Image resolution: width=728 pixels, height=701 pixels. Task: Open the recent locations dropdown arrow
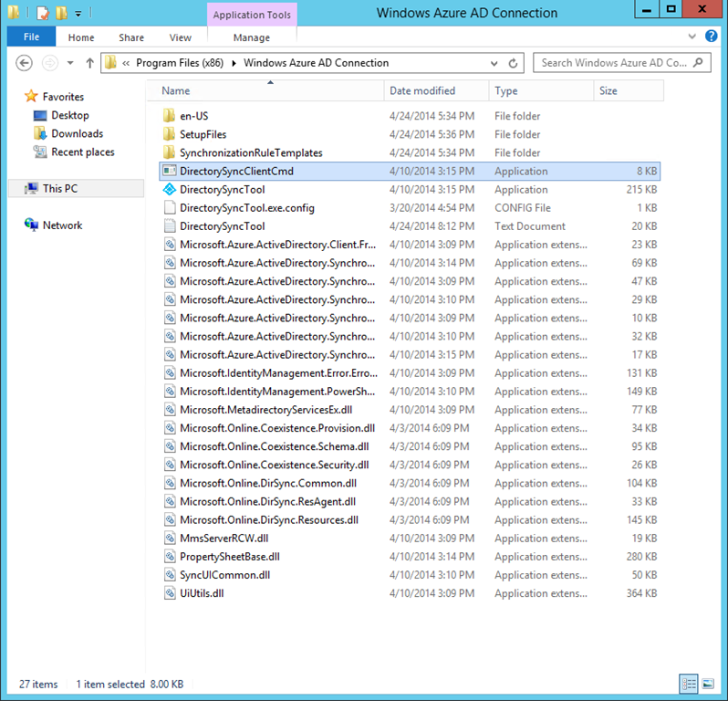click(x=70, y=63)
